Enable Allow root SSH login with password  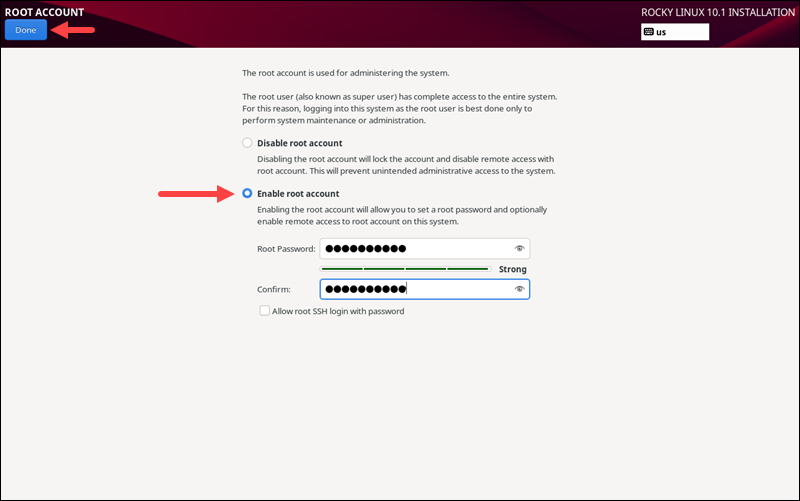(264, 311)
